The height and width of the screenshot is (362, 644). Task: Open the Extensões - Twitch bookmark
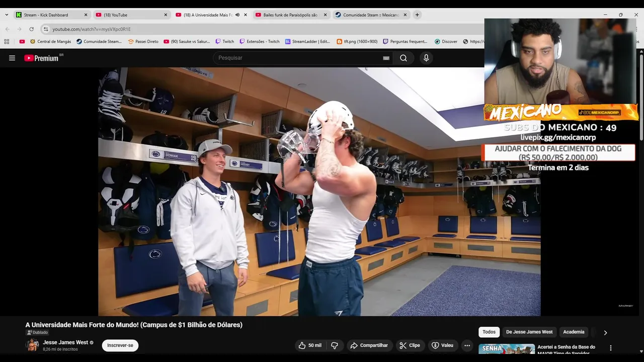pos(260,41)
